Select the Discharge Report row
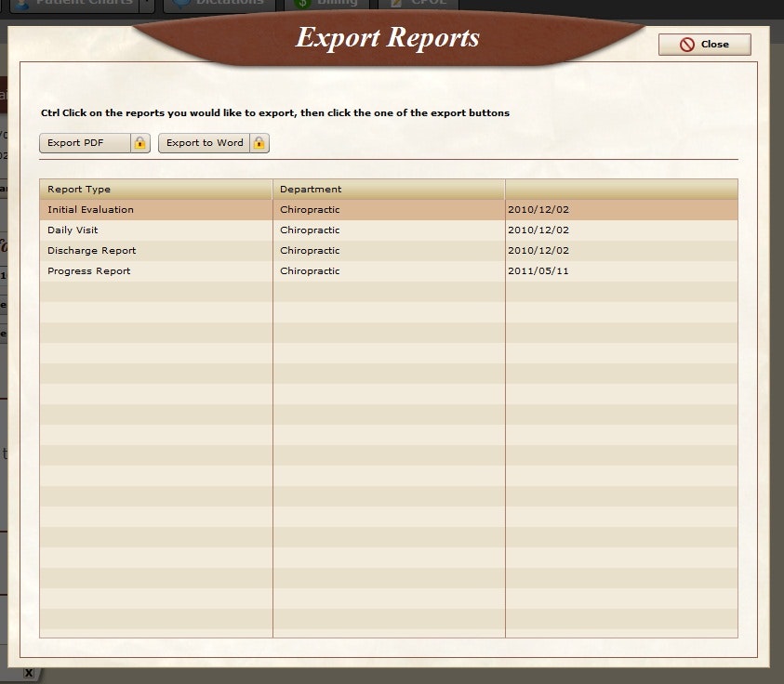784x684 pixels. click(389, 251)
